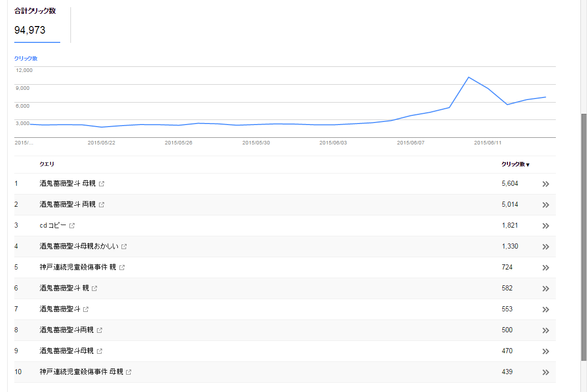The width and height of the screenshot is (587, 392).
Task: Open external link icon for row 1 query
Action: click(102, 184)
